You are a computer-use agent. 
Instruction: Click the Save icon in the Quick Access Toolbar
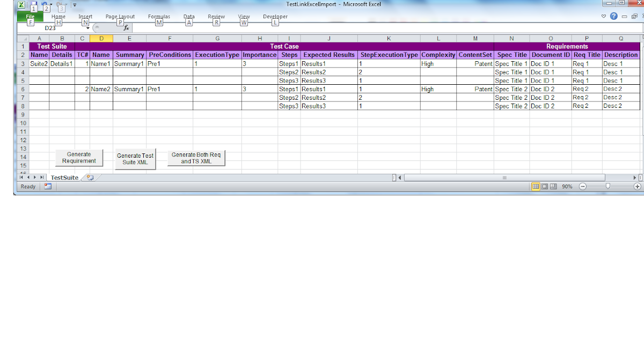pos(34,4)
